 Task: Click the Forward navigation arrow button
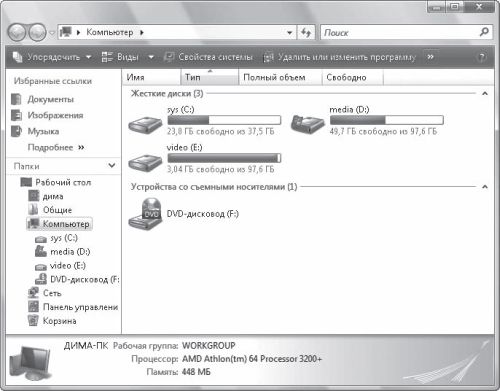[37, 32]
